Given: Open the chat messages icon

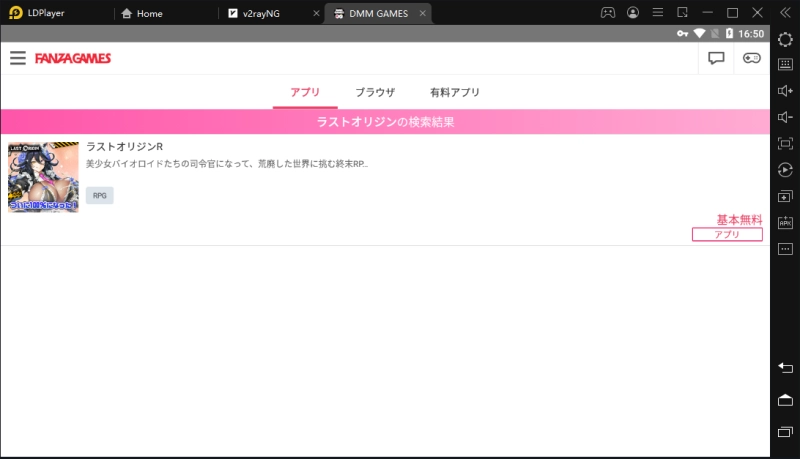Looking at the screenshot, I should click(716, 58).
